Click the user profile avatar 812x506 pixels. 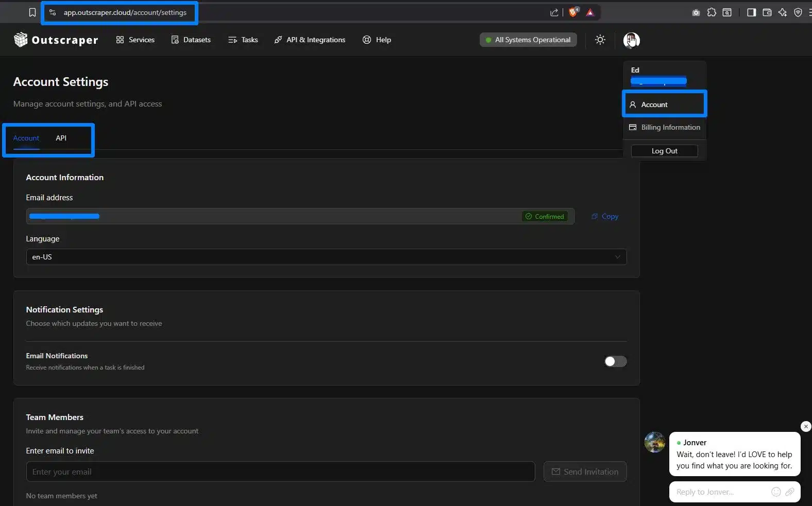(x=631, y=40)
